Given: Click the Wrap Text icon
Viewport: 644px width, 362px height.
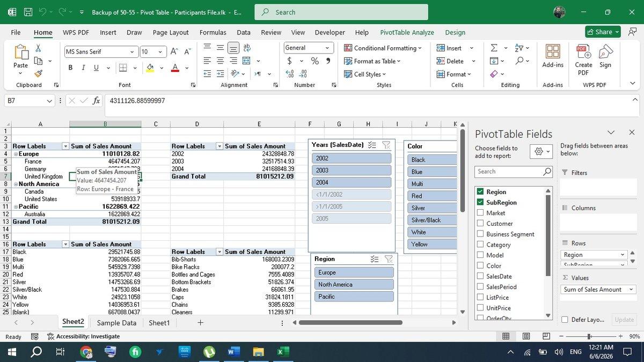Looking at the screenshot, I should pyautogui.click(x=247, y=48).
